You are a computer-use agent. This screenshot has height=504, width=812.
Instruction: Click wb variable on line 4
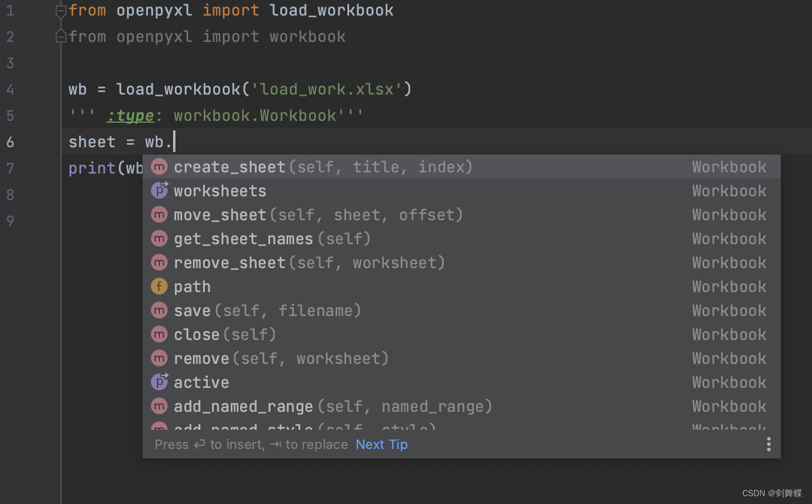click(x=78, y=89)
